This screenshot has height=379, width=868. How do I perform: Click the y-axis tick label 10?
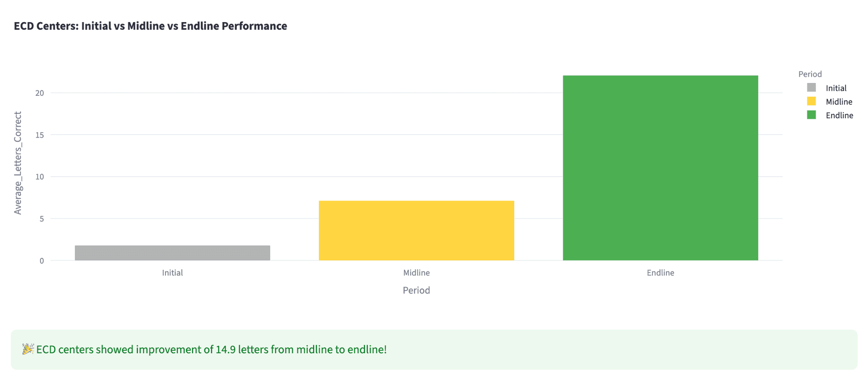40,177
